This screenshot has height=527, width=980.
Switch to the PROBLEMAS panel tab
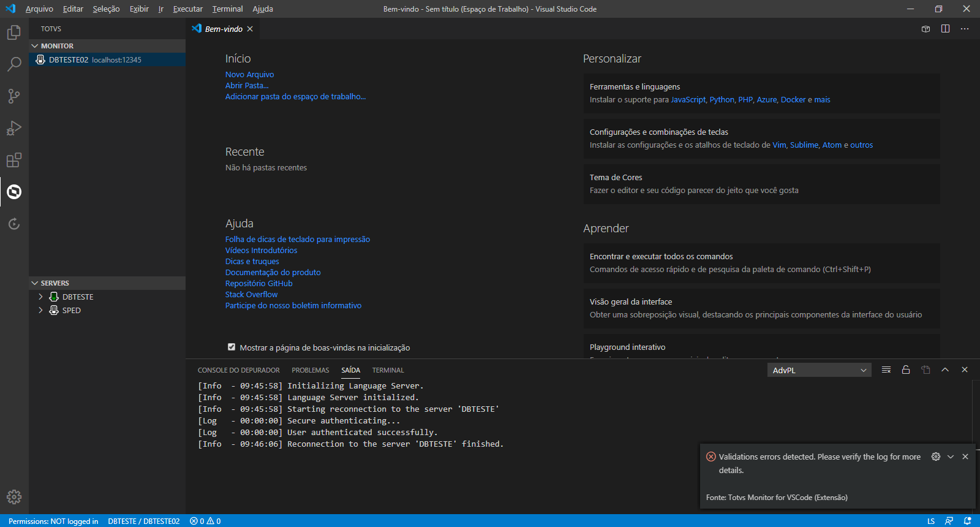[x=311, y=370]
